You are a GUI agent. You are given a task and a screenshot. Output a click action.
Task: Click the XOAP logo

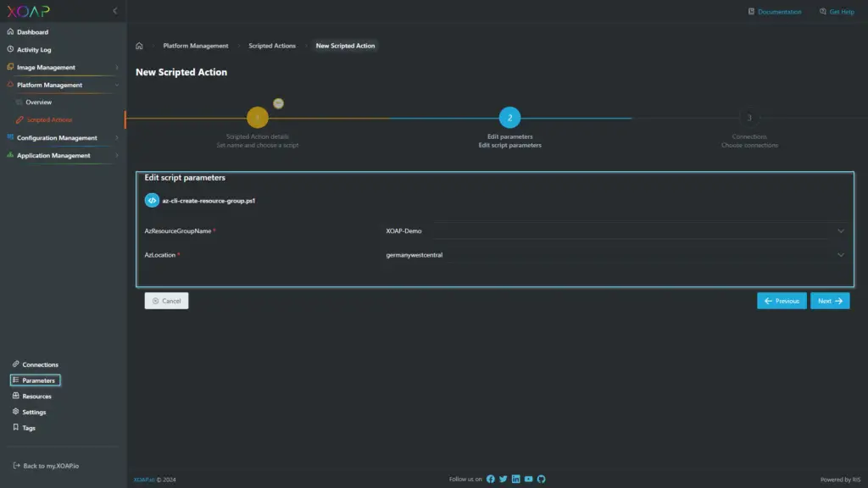tap(28, 11)
